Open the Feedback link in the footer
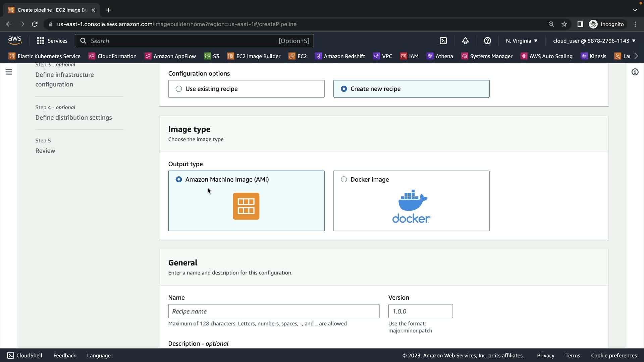The height and width of the screenshot is (362, 644). (x=64, y=355)
